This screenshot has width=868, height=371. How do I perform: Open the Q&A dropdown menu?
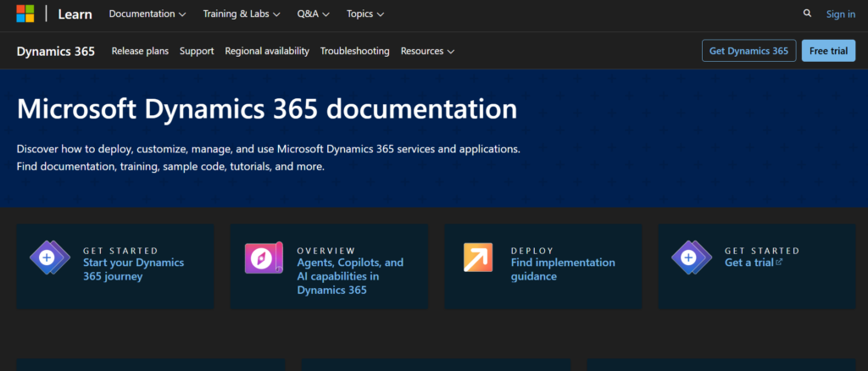313,14
